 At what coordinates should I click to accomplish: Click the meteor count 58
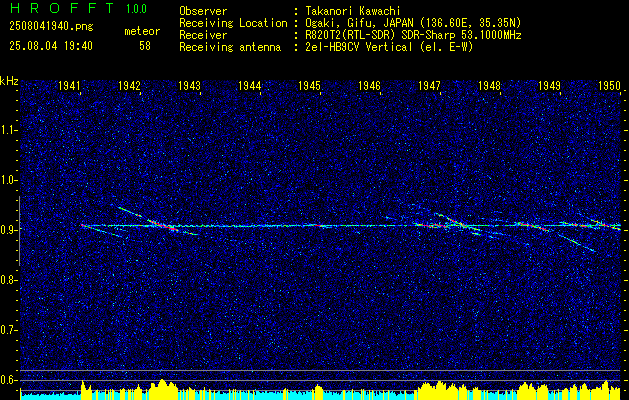tap(145, 46)
